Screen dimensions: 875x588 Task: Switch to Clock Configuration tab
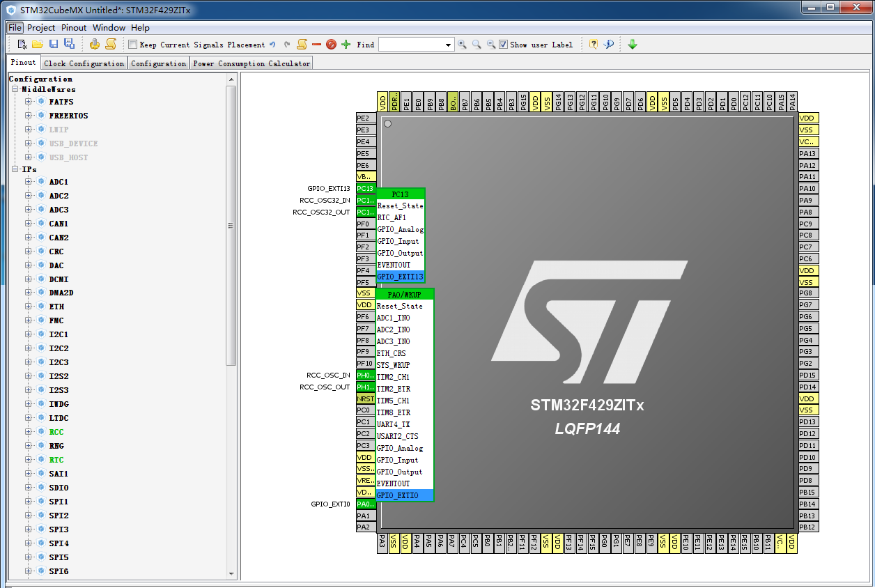84,63
